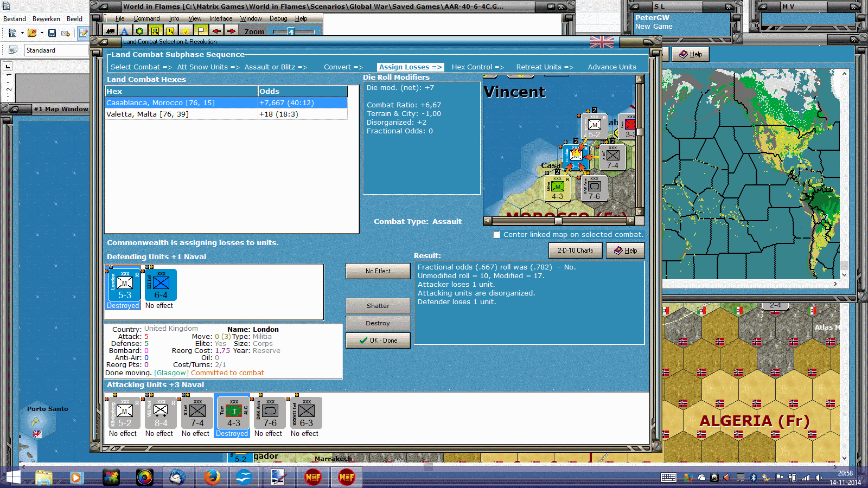The width and height of the screenshot is (868, 488).
Task: Click the blue letter A toolbar icon
Action: pyautogui.click(x=125, y=31)
